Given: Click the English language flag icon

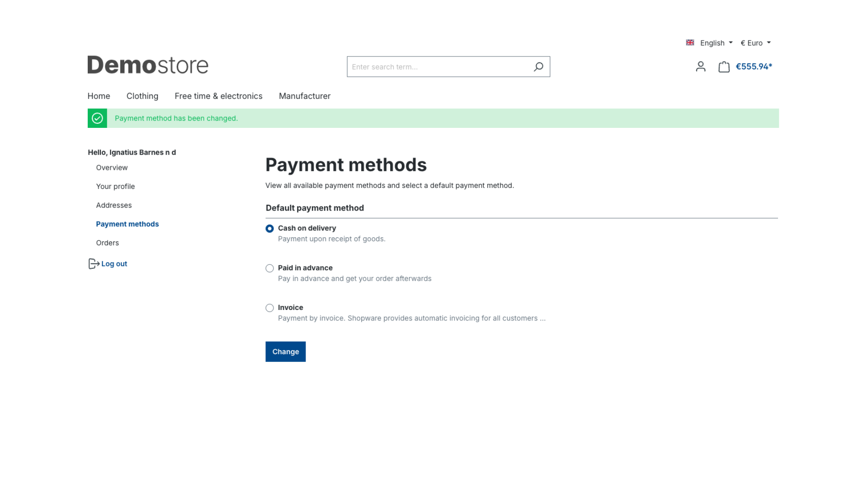Looking at the screenshot, I should click(x=690, y=43).
